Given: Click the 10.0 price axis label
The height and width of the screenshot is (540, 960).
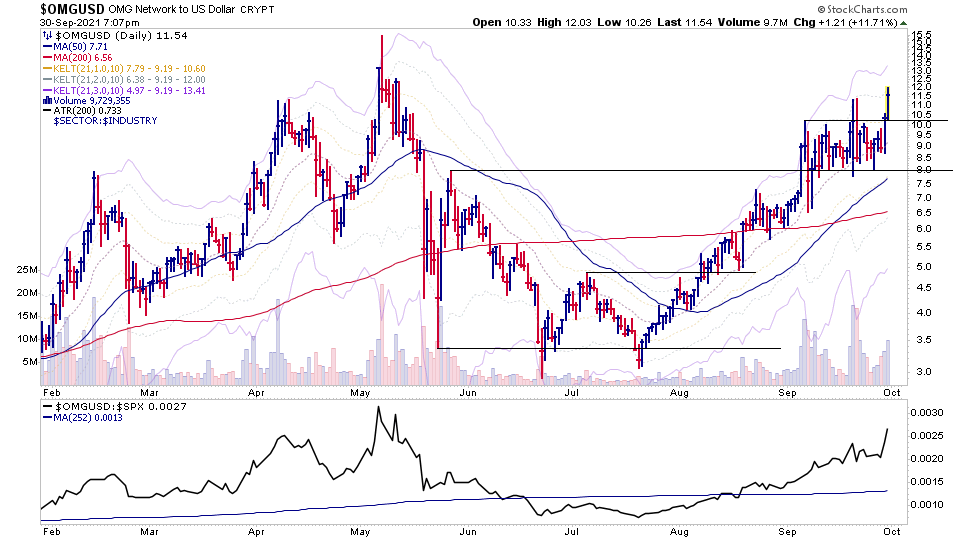Looking at the screenshot, I should coord(921,124).
